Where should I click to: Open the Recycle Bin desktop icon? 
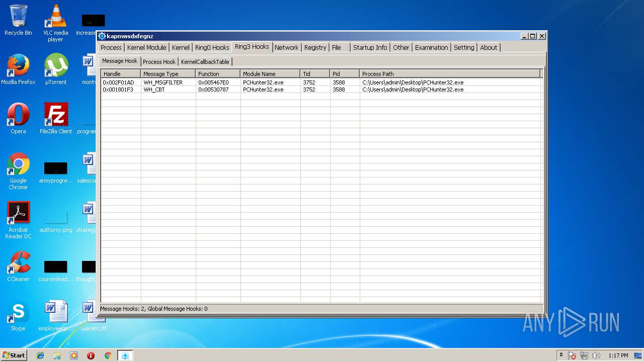(18, 20)
